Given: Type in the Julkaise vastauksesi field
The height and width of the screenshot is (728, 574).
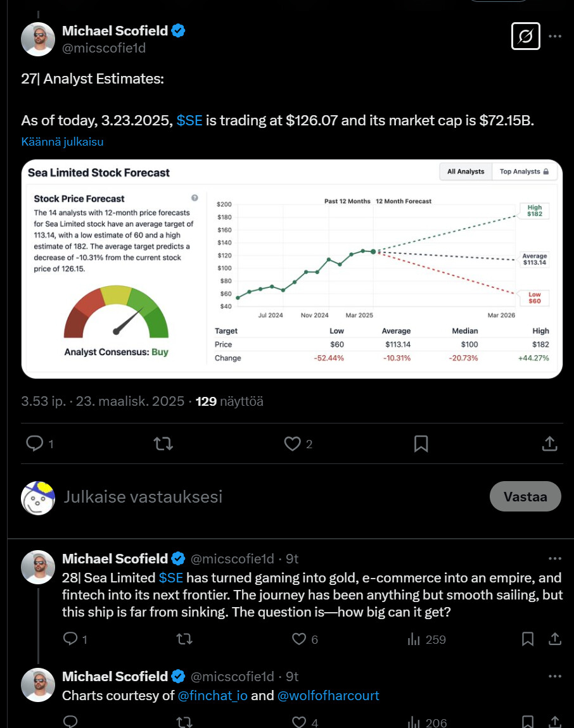Looking at the screenshot, I should [253, 496].
